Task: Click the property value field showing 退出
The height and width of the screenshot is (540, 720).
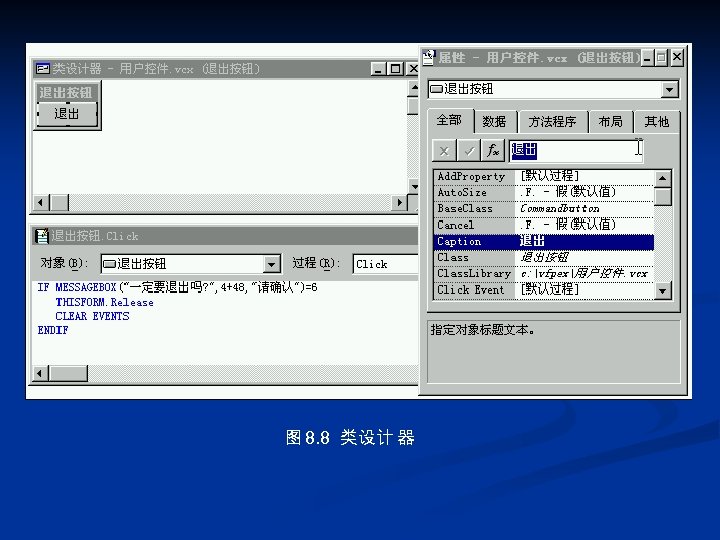Action: 576,151
